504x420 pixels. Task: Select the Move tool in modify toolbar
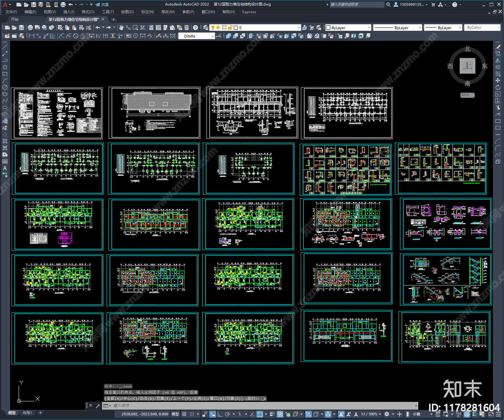coord(498,81)
